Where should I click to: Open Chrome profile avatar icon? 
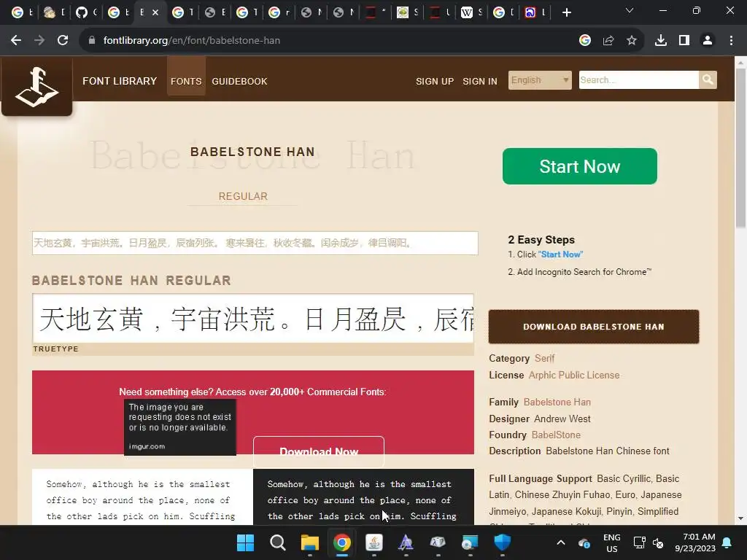point(708,41)
